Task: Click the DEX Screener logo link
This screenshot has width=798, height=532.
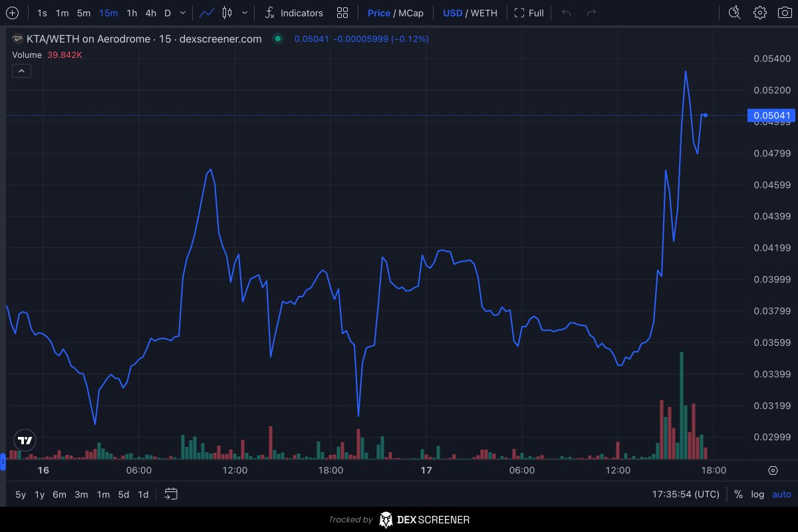Action: [424, 519]
